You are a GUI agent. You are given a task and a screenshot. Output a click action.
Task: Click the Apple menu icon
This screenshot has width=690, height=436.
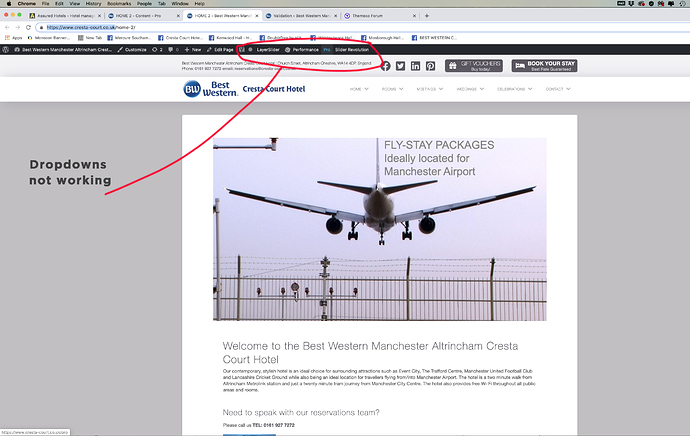coord(8,4)
